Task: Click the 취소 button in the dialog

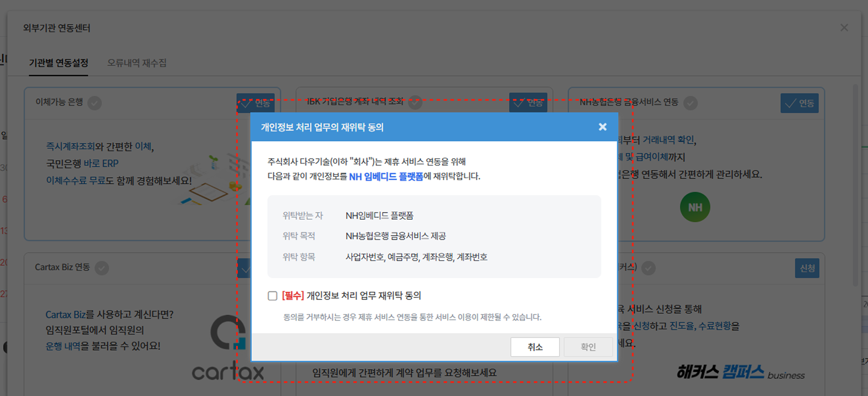Action: [x=535, y=347]
